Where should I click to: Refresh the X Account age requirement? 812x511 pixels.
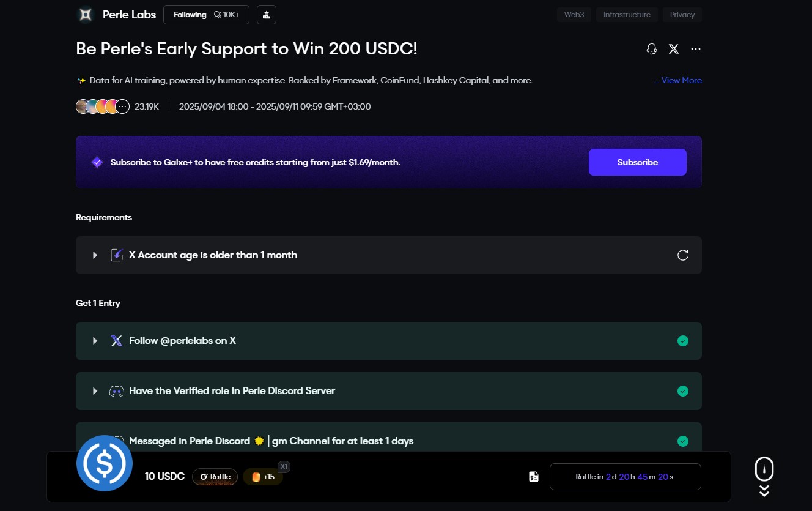683,255
